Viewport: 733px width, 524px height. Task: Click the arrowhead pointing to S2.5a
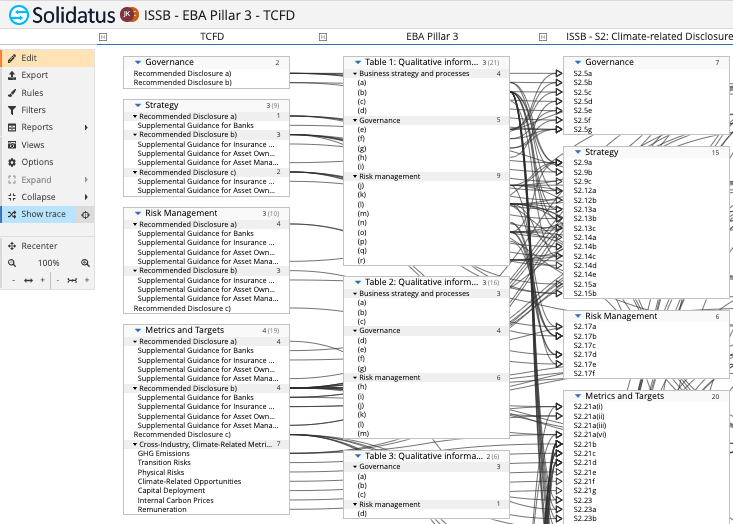(x=559, y=73)
